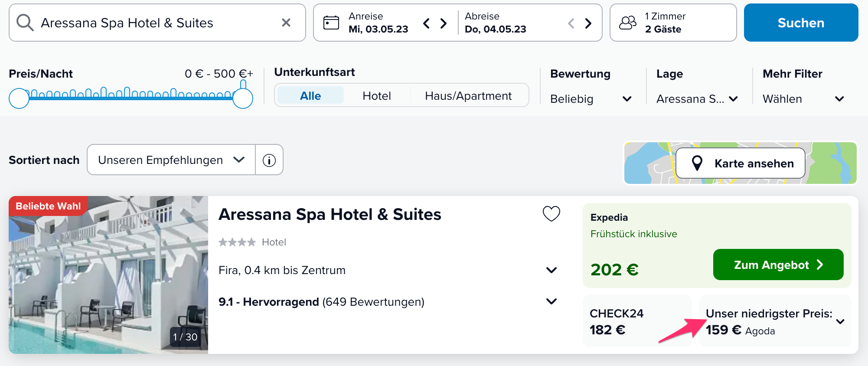Open the check-in calendar icon
Viewport: 868px width, 366px height.
pyautogui.click(x=331, y=23)
